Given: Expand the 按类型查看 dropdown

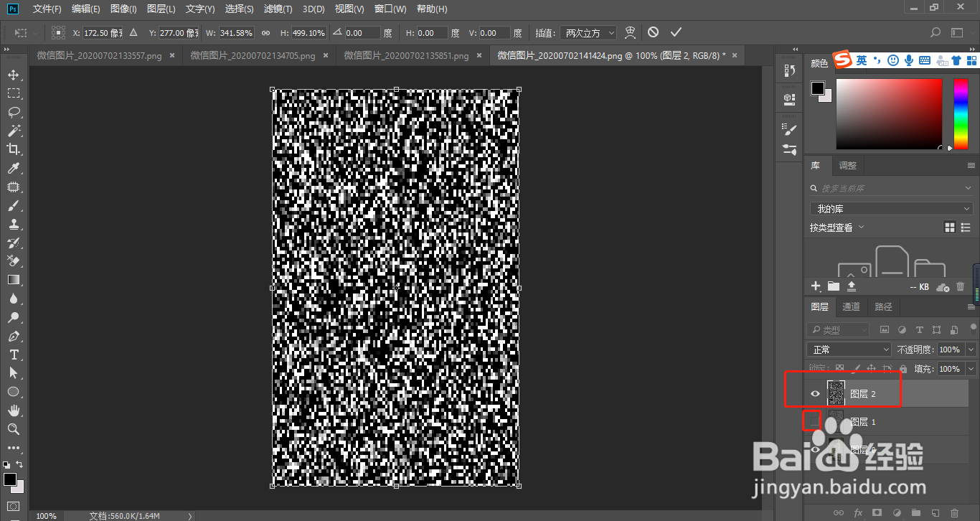Looking at the screenshot, I should 837,227.
